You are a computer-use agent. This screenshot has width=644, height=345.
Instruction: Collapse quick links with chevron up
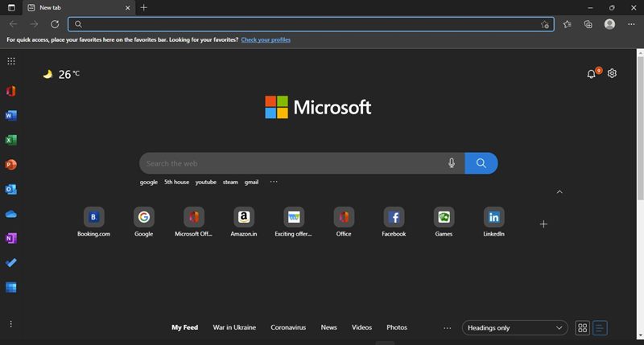click(559, 192)
